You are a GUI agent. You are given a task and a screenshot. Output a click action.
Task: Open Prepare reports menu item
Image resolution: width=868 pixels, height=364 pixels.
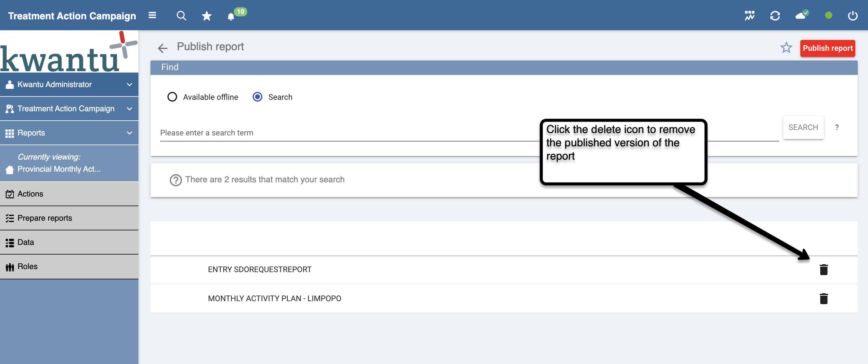pyautogui.click(x=44, y=218)
